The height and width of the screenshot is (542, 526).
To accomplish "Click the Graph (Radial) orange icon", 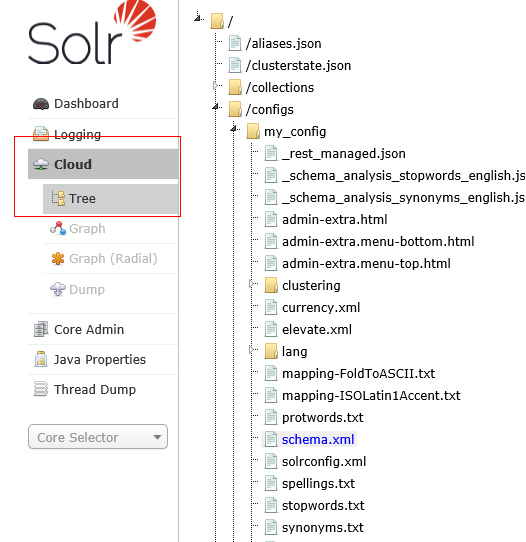I will [x=58, y=259].
